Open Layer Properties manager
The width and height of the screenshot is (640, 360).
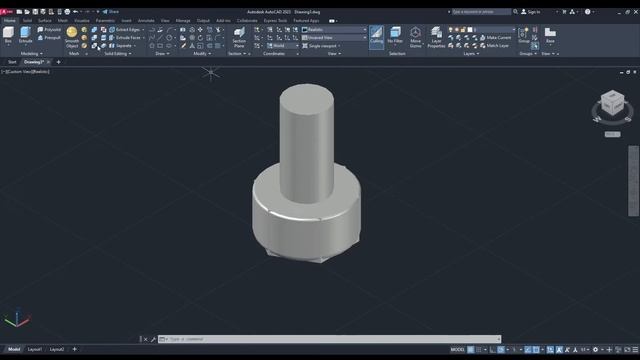point(436,38)
